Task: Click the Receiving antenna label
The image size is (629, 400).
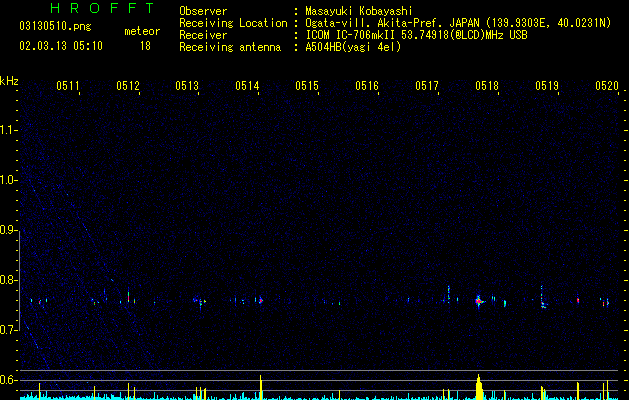Action: pos(230,47)
